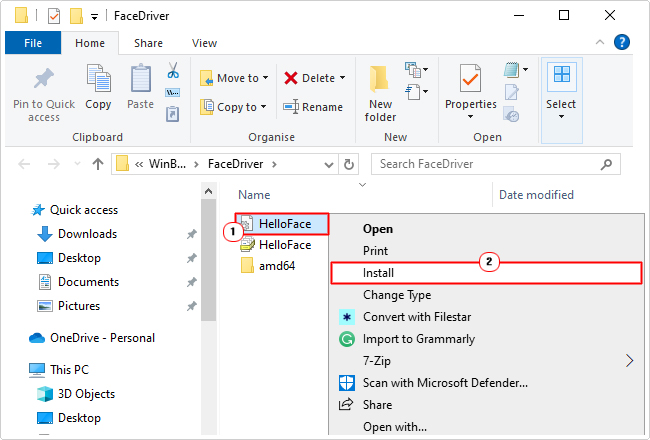Screen dimensions: 650x440
Task: Click the History icon in Open group
Action: coord(512,114)
